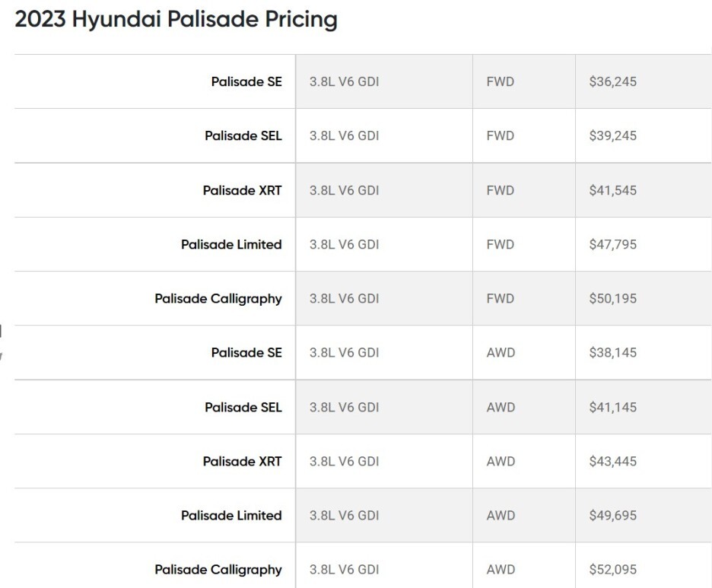Viewport: 712px width, 588px height.
Task: Select the Palisade XRT FWD row label
Action: (x=243, y=190)
